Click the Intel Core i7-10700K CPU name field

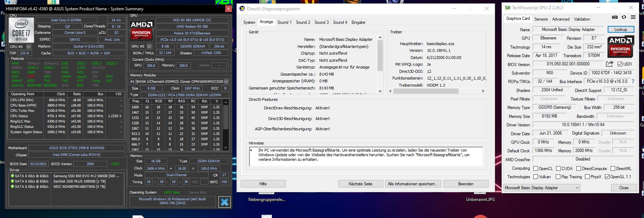66,20
